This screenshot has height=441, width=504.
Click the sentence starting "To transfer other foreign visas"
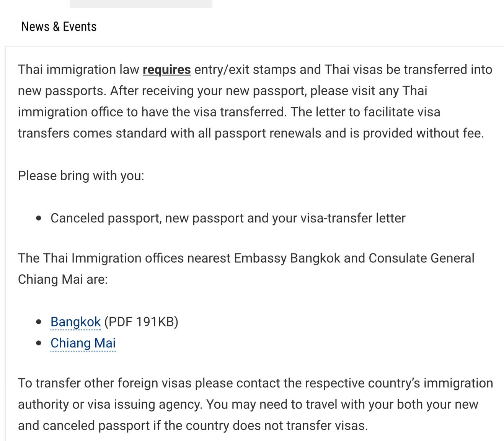point(255,404)
